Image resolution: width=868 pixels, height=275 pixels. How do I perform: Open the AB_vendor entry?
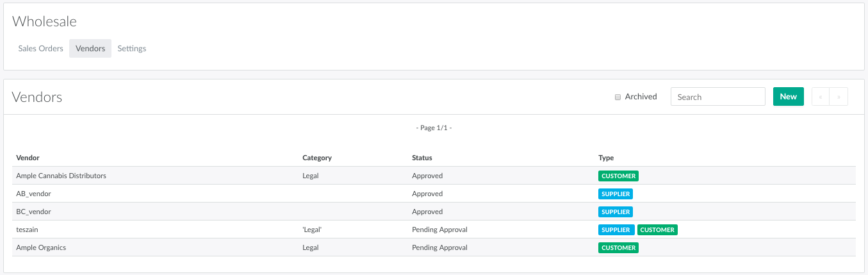[33, 194]
